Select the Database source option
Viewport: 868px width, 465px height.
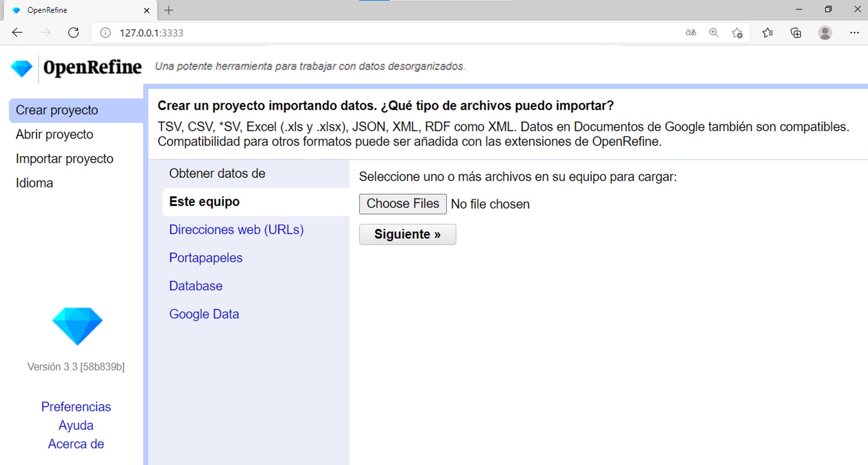[196, 286]
